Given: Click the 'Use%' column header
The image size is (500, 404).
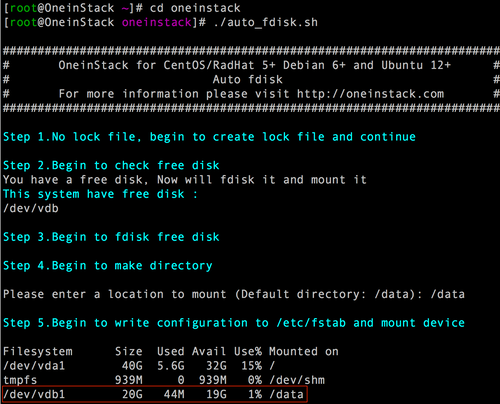Looking at the screenshot, I should pyautogui.click(x=248, y=352).
